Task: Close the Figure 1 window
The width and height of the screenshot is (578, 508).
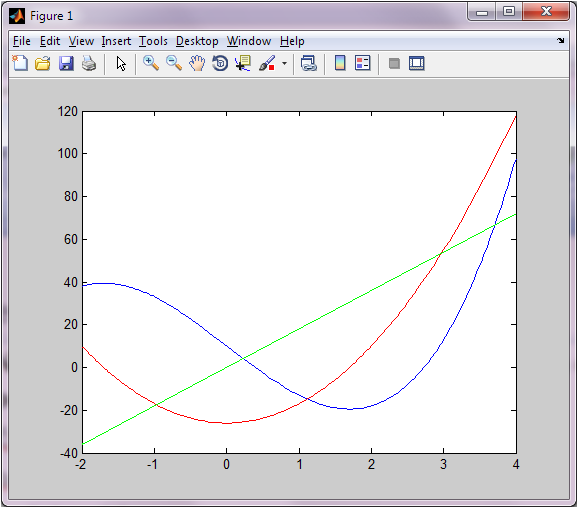Action: [x=546, y=12]
